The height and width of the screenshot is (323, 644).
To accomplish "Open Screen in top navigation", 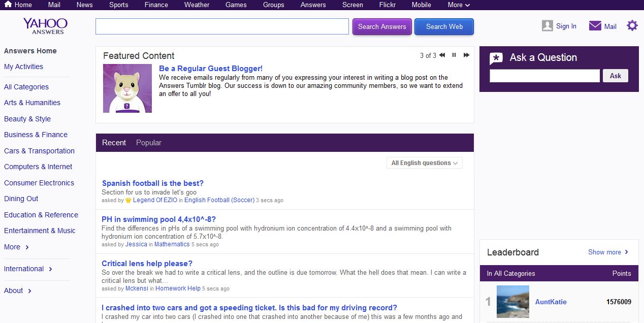I will tap(352, 5).
